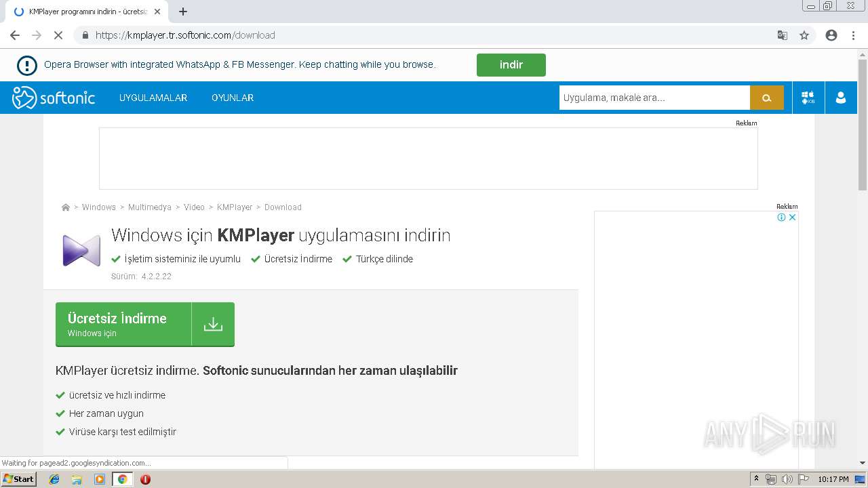Viewport: 868px width, 488px height.
Task: Click the home breadcrumb icon
Action: point(66,207)
